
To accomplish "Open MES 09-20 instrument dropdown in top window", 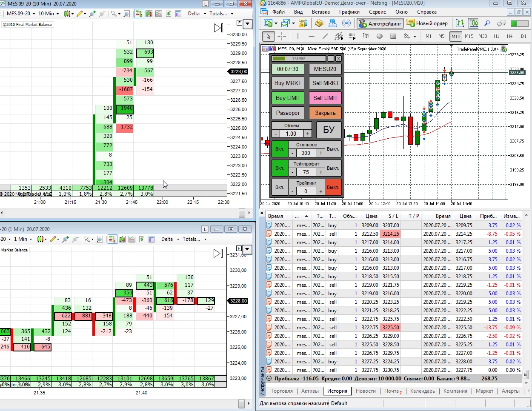I will [21, 14].
